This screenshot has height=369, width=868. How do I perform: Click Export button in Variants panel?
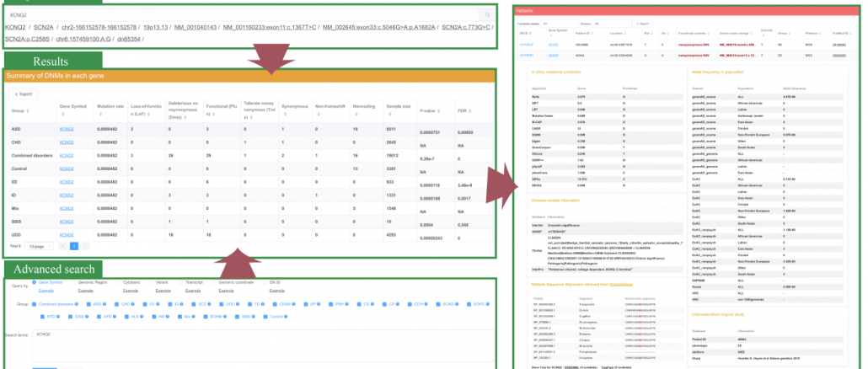pyautogui.click(x=642, y=24)
